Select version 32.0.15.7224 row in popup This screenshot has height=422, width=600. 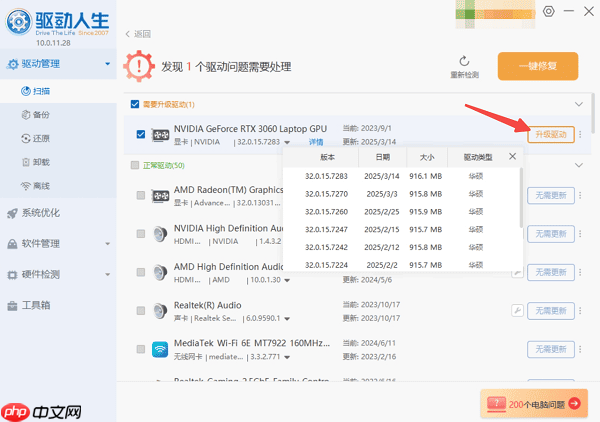click(x=401, y=265)
